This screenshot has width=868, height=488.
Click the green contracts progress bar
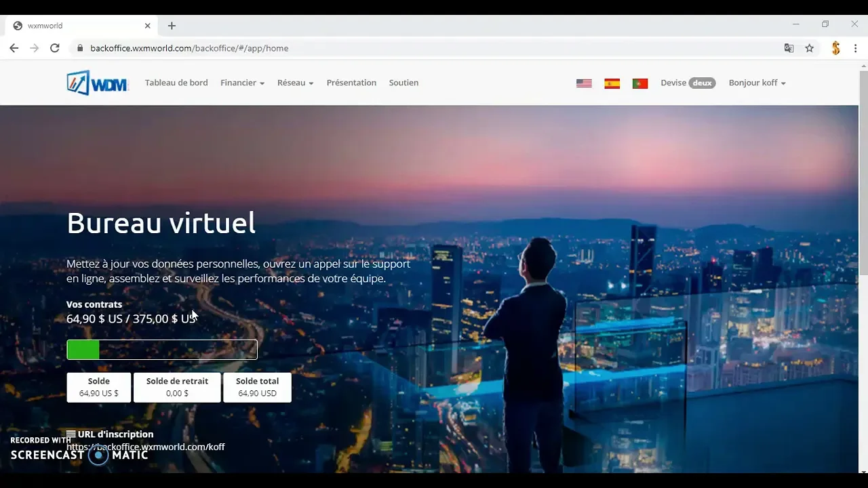click(x=162, y=350)
